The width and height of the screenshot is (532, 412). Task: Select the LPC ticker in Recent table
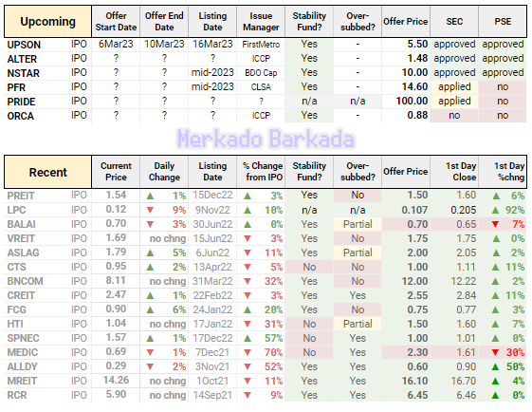click(x=16, y=210)
